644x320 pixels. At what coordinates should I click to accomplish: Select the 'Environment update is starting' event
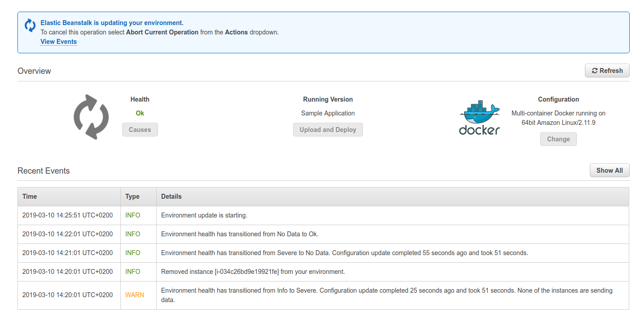(x=204, y=215)
